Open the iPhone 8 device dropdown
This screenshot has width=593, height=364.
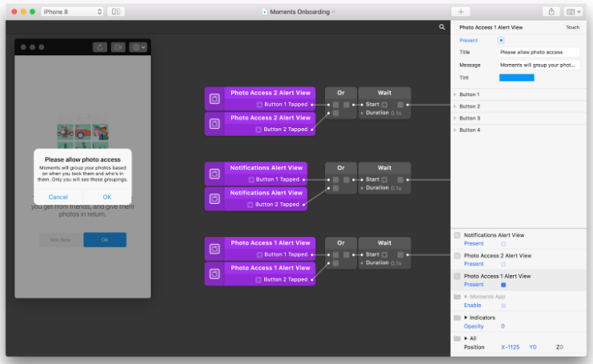pos(71,12)
